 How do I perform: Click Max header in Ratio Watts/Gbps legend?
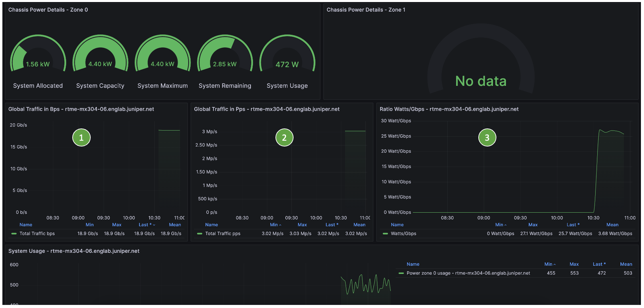coord(533,225)
